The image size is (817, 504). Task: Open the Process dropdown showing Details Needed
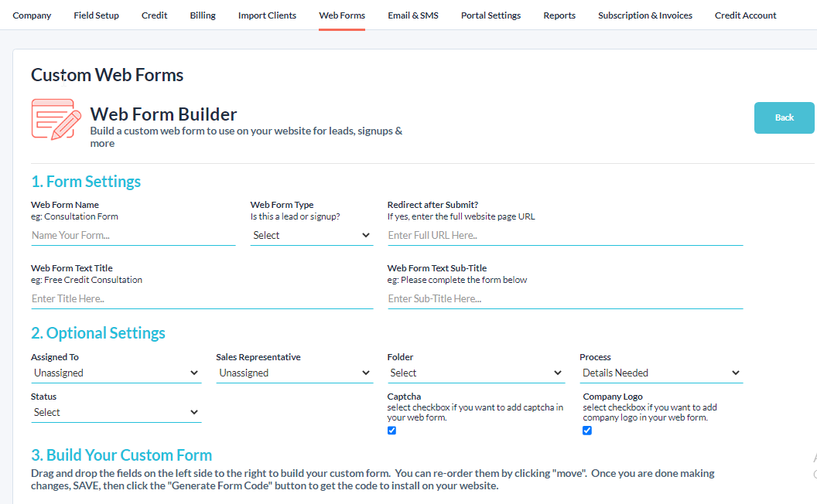point(661,373)
